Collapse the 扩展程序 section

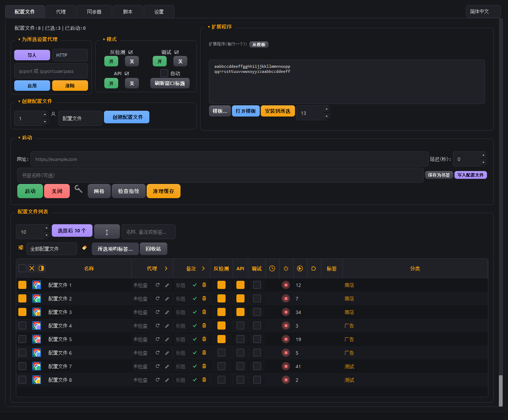click(x=219, y=27)
